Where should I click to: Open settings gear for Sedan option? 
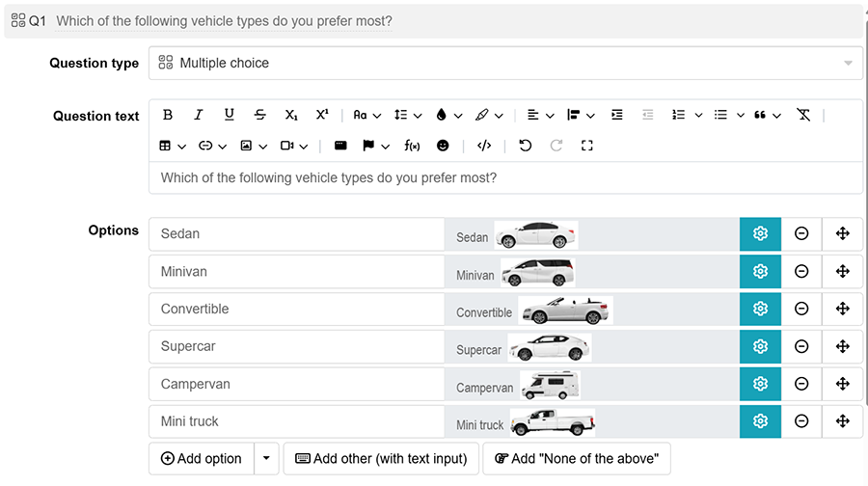(760, 233)
